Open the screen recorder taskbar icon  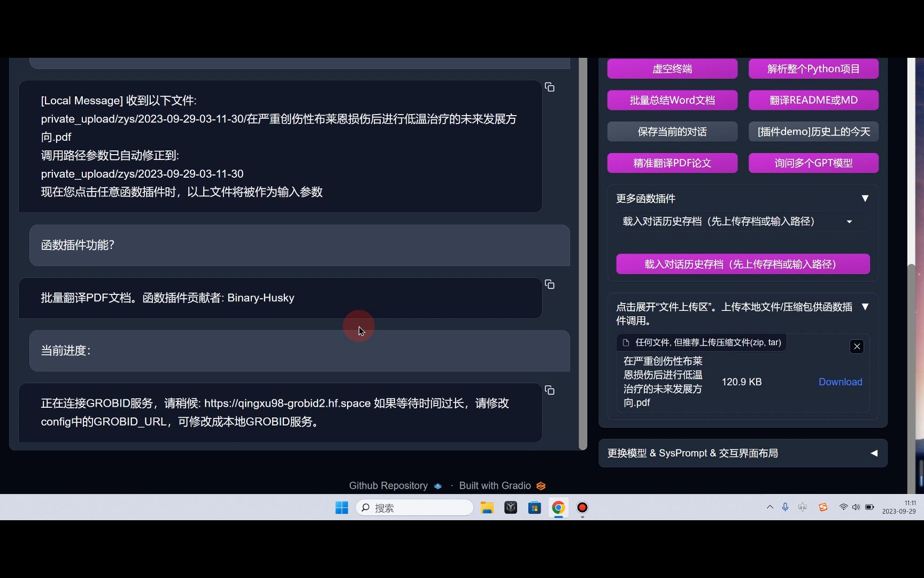[582, 507]
